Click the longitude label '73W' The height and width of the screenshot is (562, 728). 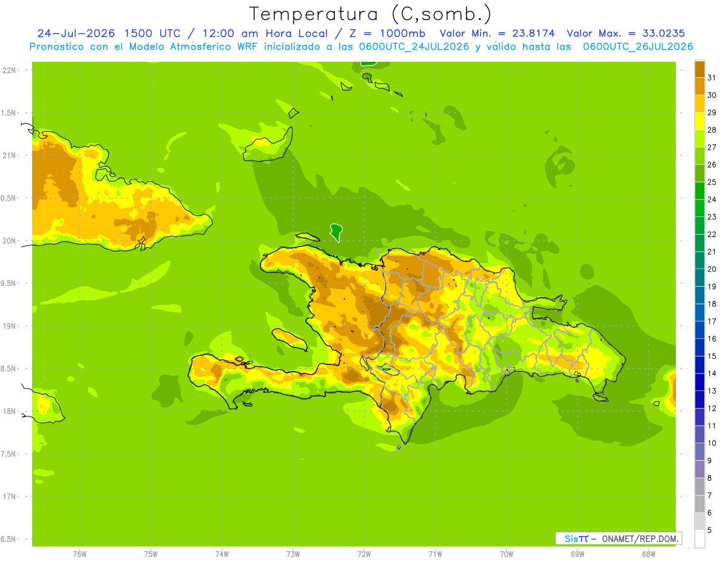pyautogui.click(x=293, y=554)
